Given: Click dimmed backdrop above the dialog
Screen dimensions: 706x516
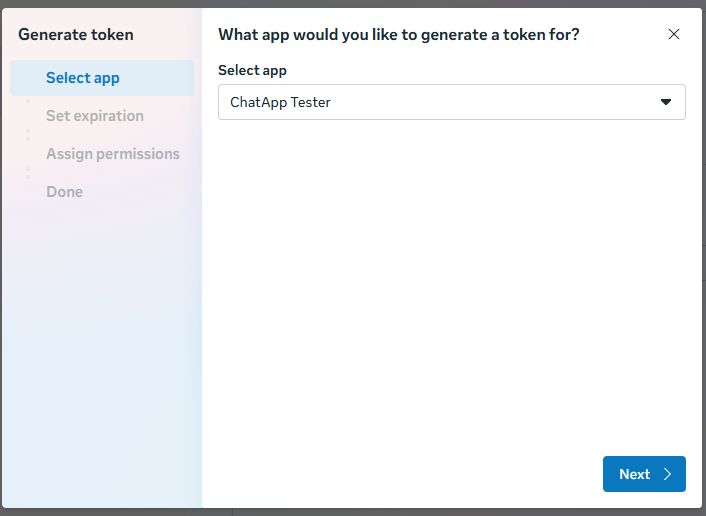Looking at the screenshot, I should (350, 3).
